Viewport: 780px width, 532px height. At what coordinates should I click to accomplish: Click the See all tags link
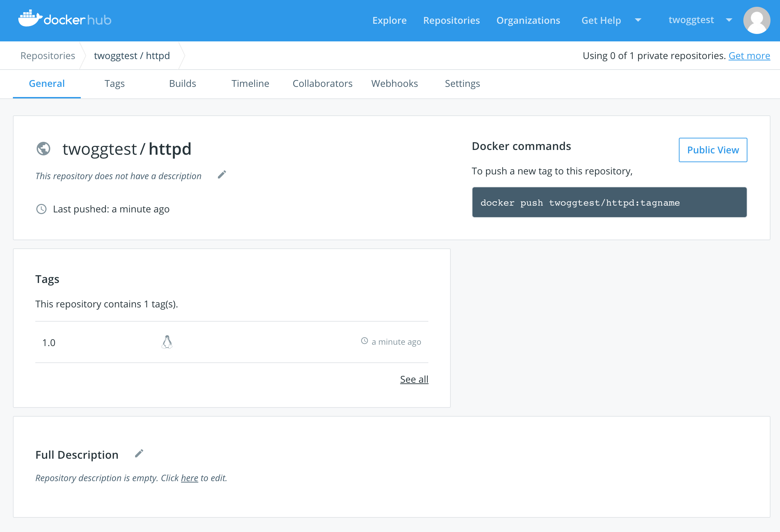point(414,379)
